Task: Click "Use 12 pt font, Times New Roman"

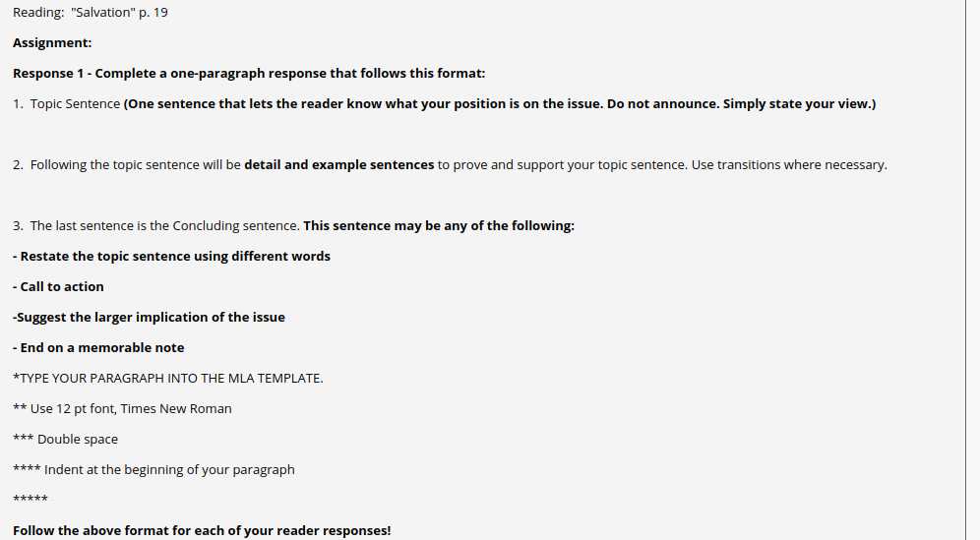Action: coord(122,409)
